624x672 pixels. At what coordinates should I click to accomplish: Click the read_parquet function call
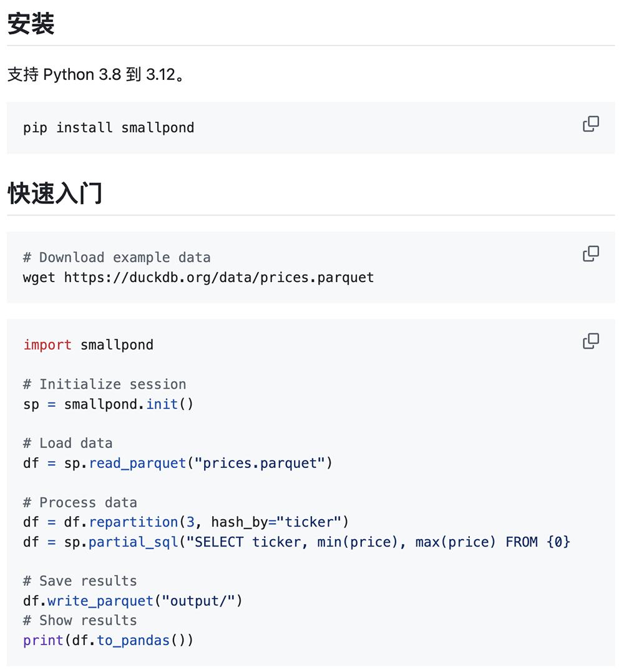click(x=137, y=463)
